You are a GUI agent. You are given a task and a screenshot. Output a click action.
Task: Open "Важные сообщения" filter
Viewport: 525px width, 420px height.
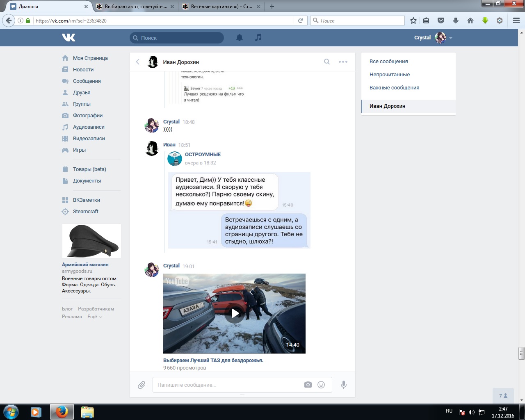pyautogui.click(x=394, y=88)
